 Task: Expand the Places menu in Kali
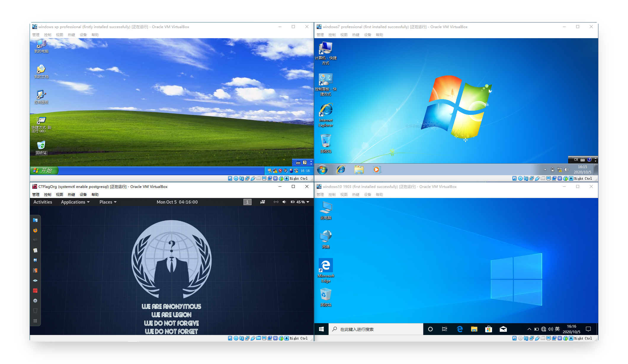[108, 202]
